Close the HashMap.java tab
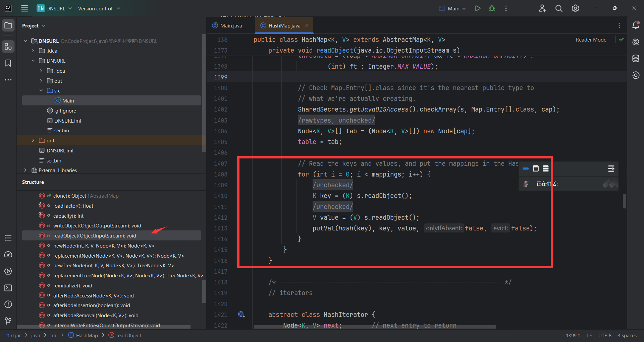This screenshot has width=644, height=342. click(x=307, y=25)
